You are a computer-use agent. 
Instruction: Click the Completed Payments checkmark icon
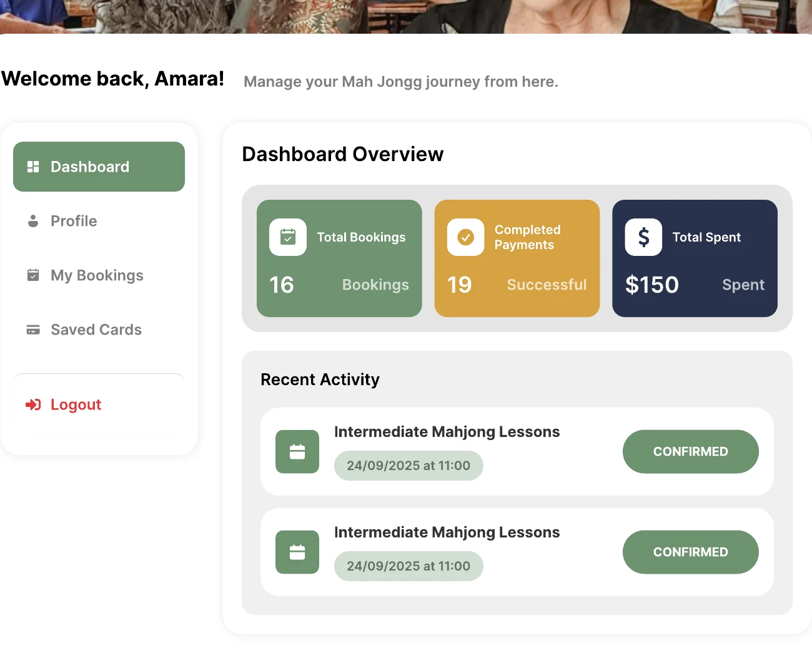point(466,237)
